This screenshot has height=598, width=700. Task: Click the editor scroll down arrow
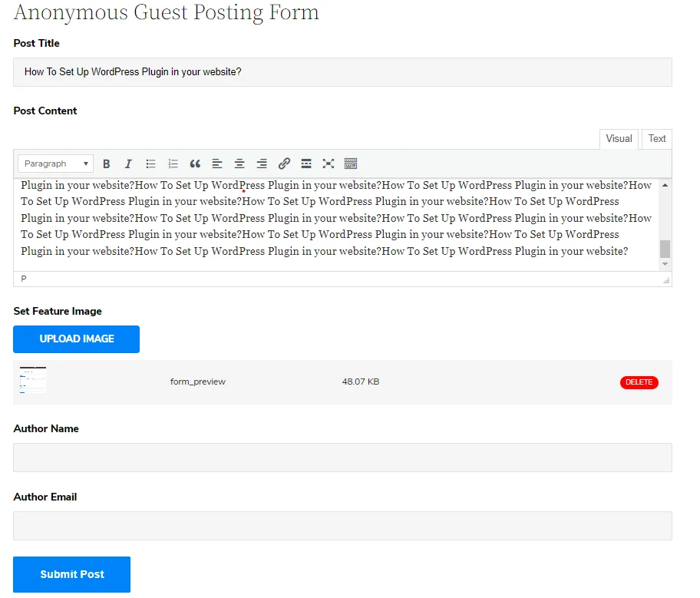665,264
